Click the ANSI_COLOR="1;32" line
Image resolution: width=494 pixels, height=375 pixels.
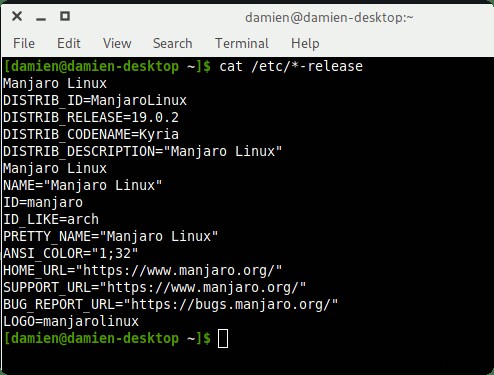(x=71, y=253)
